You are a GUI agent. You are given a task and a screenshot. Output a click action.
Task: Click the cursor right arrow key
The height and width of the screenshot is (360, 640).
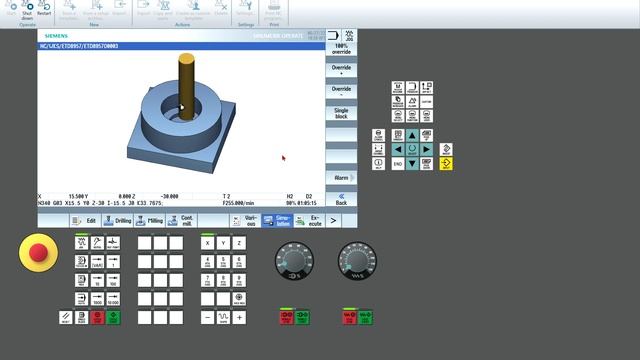[x=426, y=149]
